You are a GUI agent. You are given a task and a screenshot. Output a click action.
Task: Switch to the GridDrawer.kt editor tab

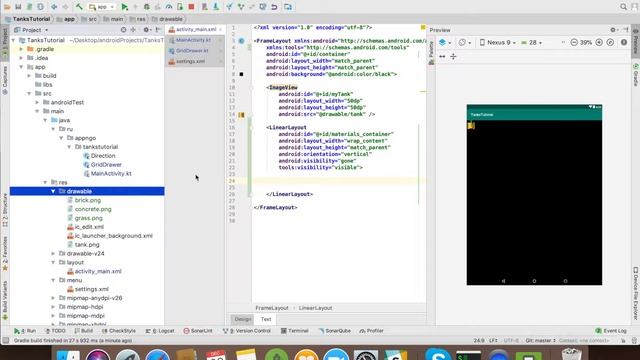click(195, 51)
